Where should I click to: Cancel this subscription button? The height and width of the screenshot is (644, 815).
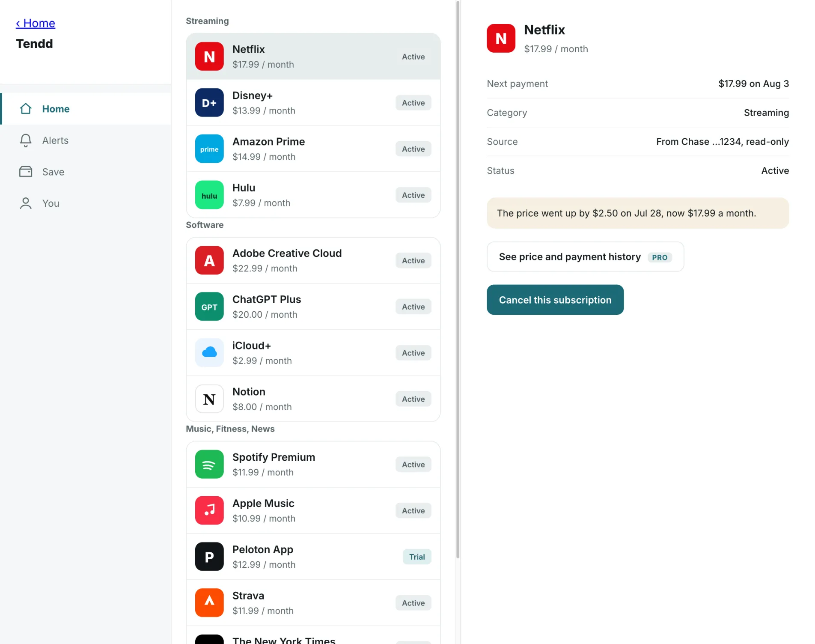pyautogui.click(x=555, y=300)
